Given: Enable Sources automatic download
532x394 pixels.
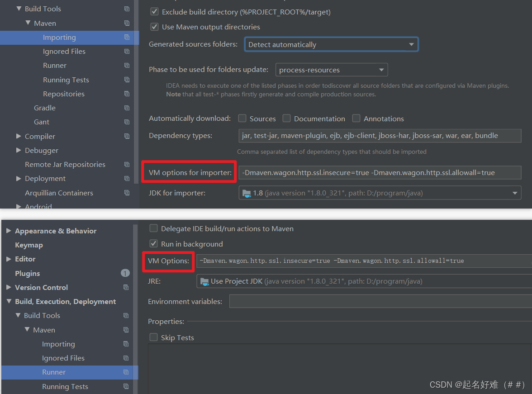Looking at the screenshot, I should tap(242, 118).
